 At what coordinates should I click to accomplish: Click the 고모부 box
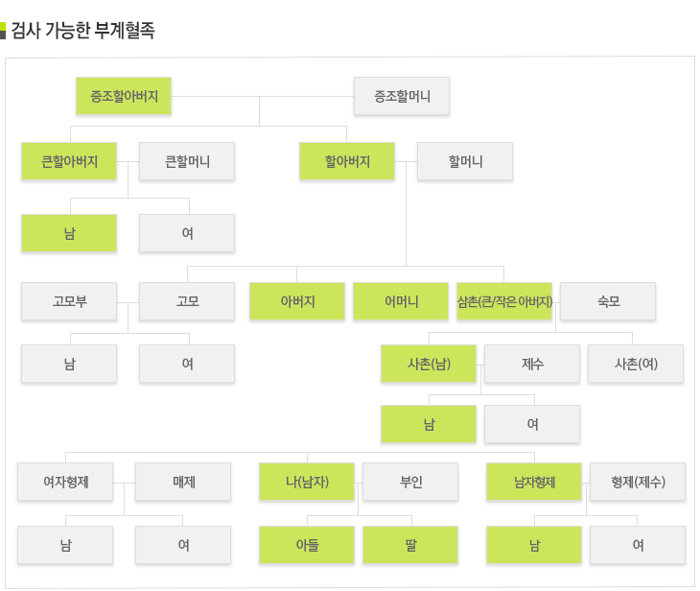[70, 301]
